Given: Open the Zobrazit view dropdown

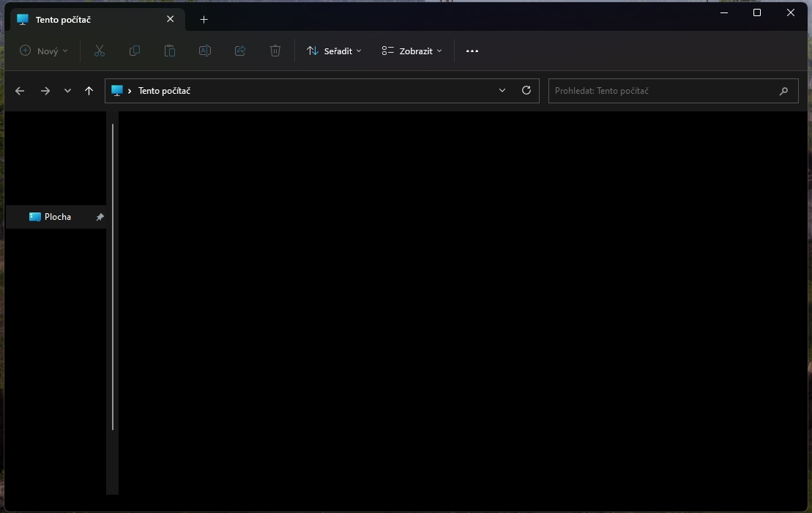Looking at the screenshot, I should tap(411, 51).
